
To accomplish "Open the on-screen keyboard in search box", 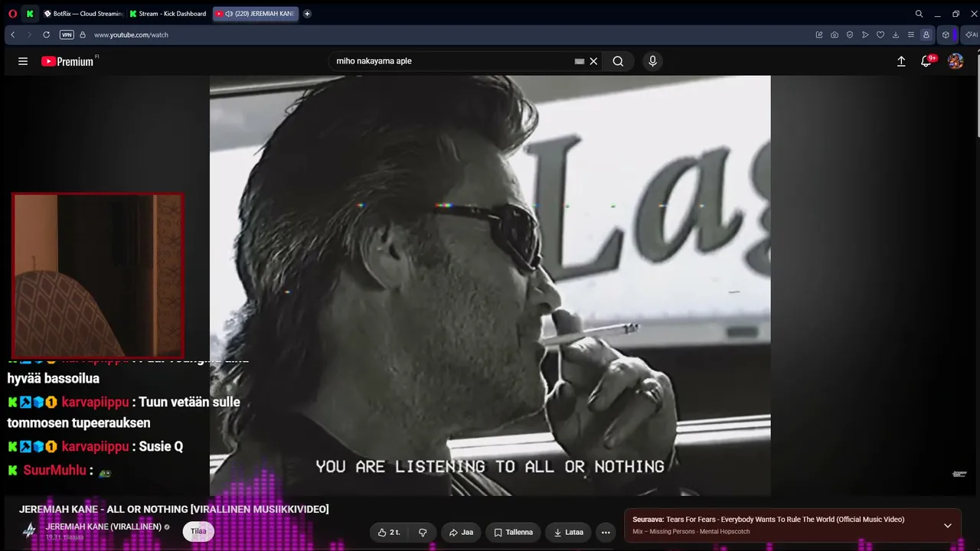I will [580, 61].
